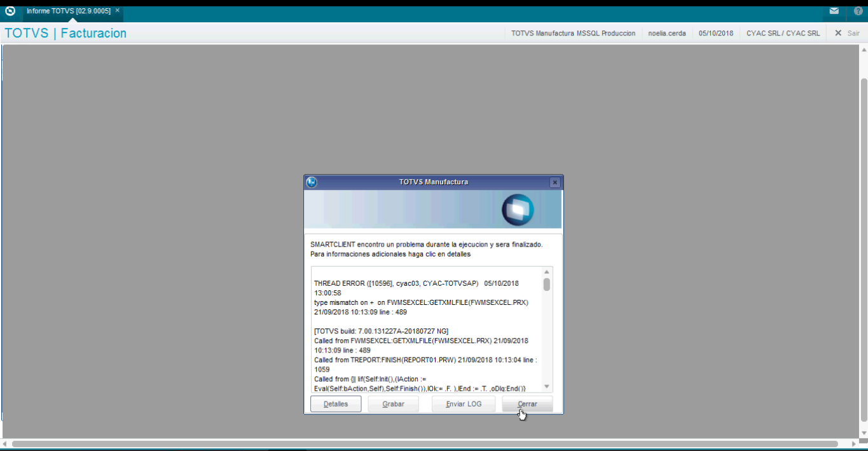This screenshot has width=868, height=451.
Task: Click the 'type mismatch on +' error line
Action: point(421,307)
